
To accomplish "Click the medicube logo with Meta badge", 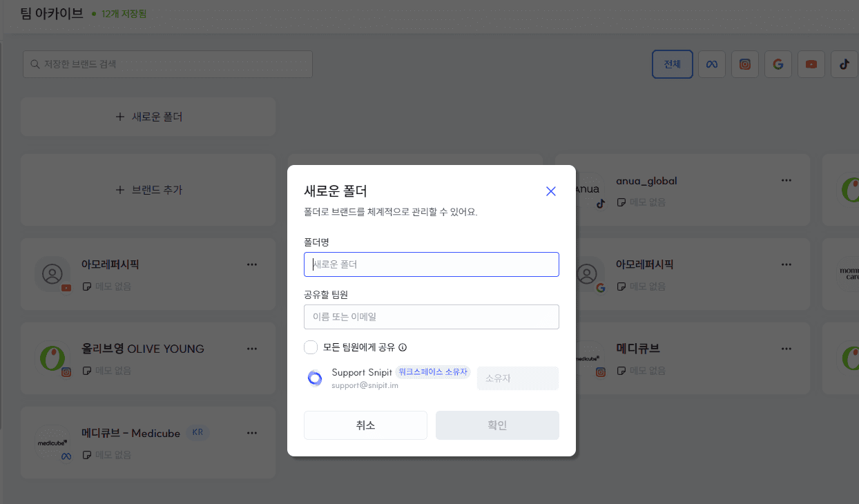I will click(x=53, y=443).
